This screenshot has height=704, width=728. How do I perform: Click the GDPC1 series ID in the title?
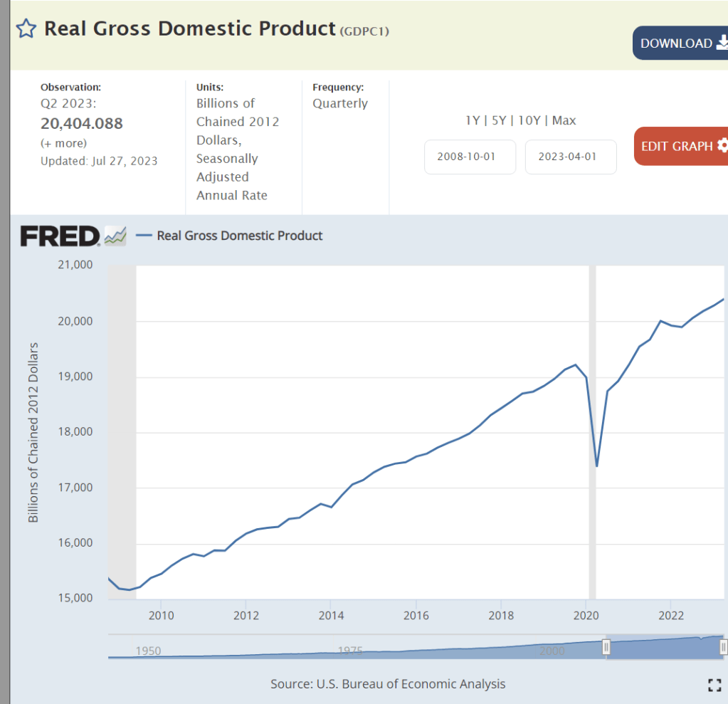364,31
